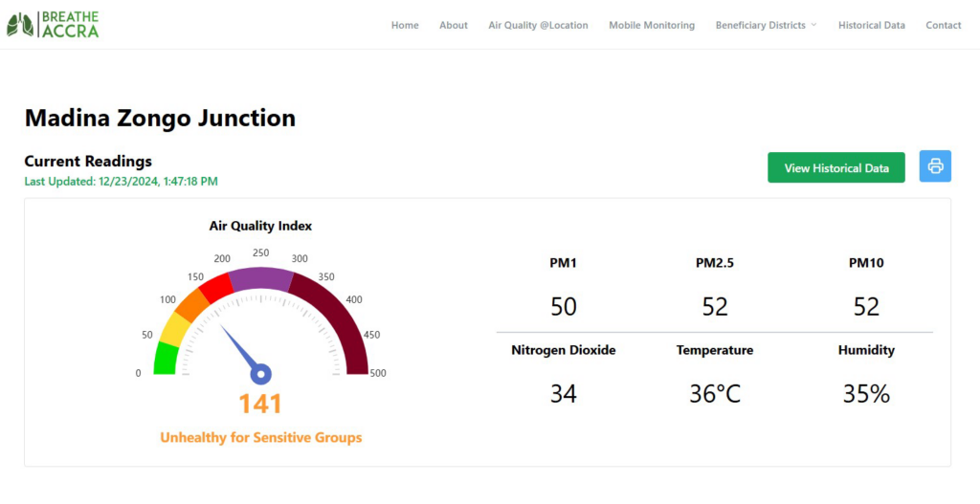Click the purple segment of the AQI gauge
This screenshot has width=980, height=504.
[x=260, y=278]
